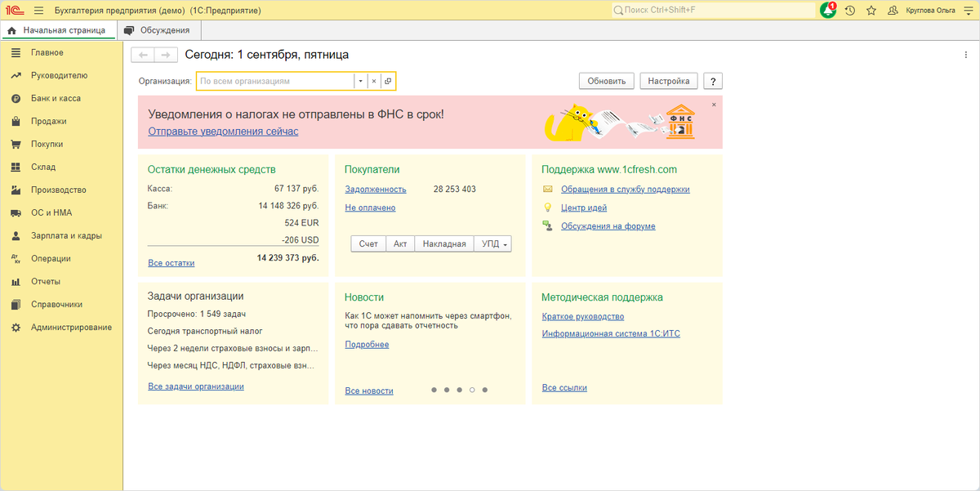Create a Счет document
Image resolution: width=980 pixels, height=491 pixels.
coord(368,243)
